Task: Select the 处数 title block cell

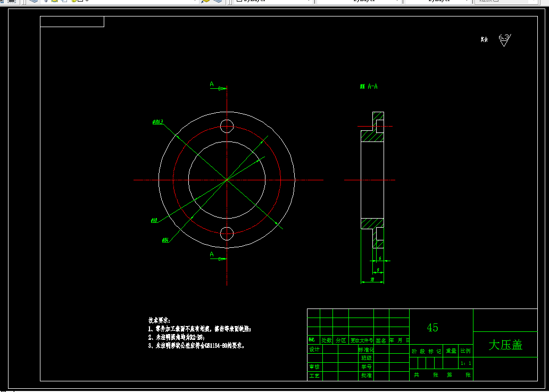Action: 326,340
